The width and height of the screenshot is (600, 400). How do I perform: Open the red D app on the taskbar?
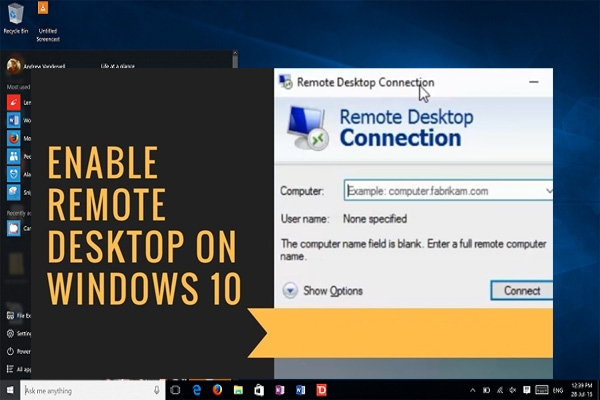tap(321, 390)
